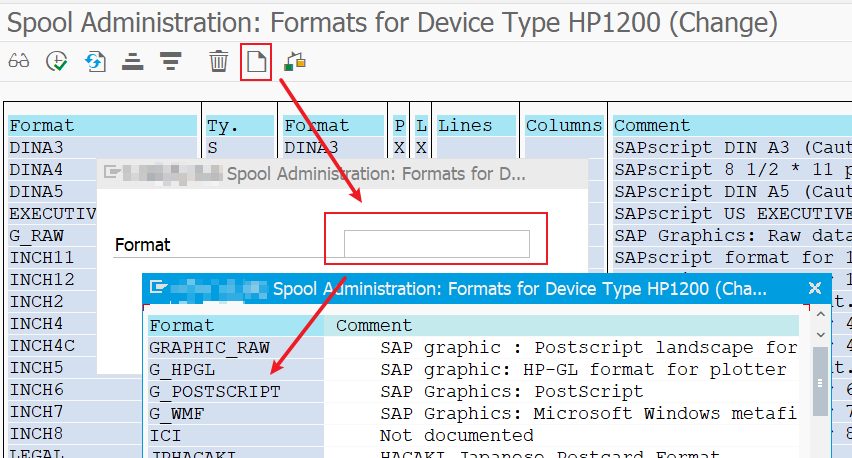Select DINA4 row in main table

pos(36,170)
